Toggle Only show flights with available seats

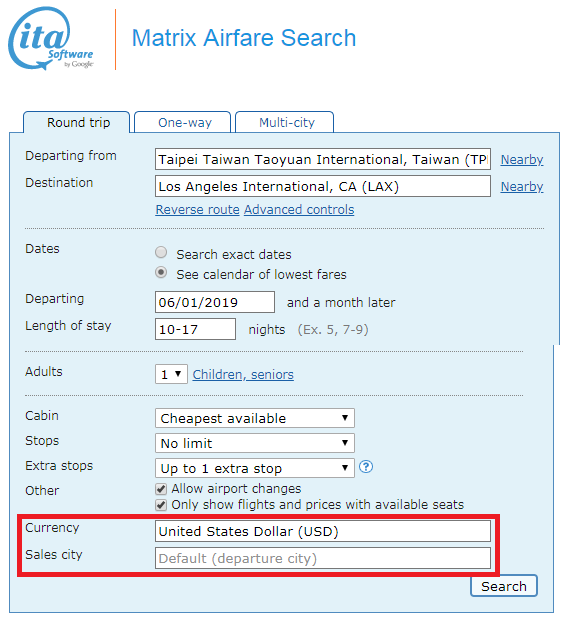[161, 505]
